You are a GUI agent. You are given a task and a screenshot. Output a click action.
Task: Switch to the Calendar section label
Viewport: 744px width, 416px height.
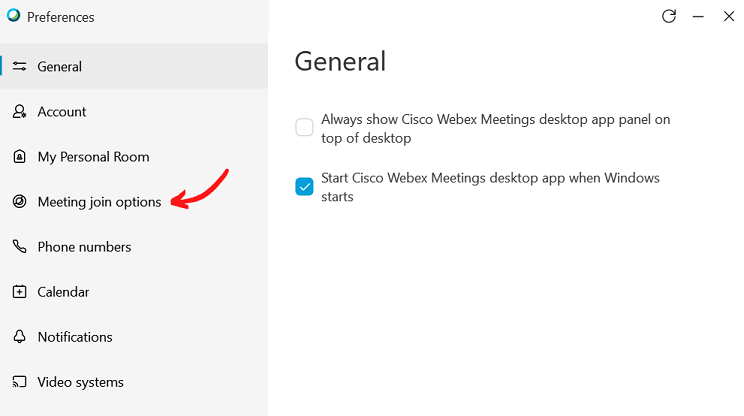click(63, 292)
